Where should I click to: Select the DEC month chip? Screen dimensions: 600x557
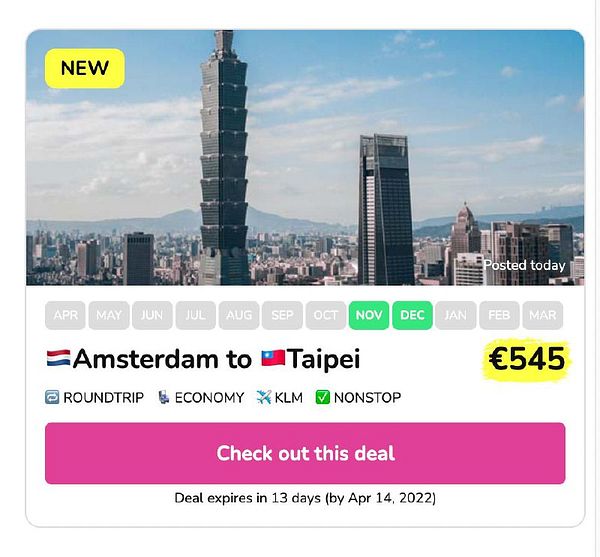[412, 315]
